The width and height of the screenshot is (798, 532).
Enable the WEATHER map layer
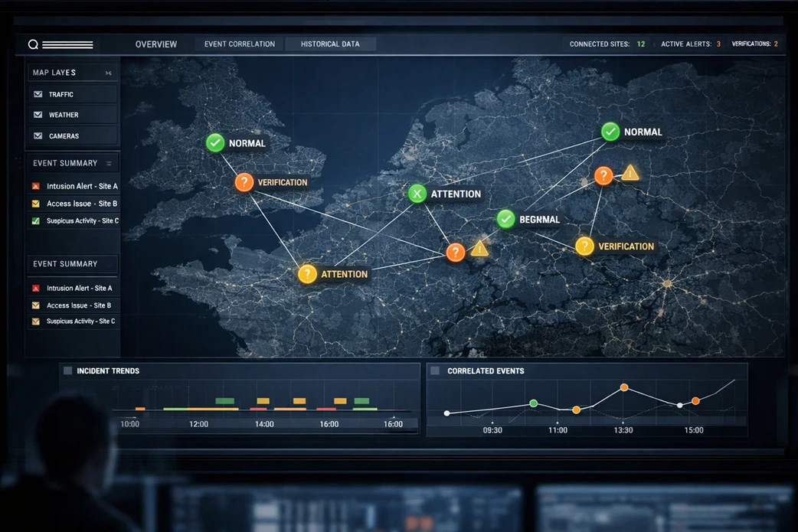point(37,114)
